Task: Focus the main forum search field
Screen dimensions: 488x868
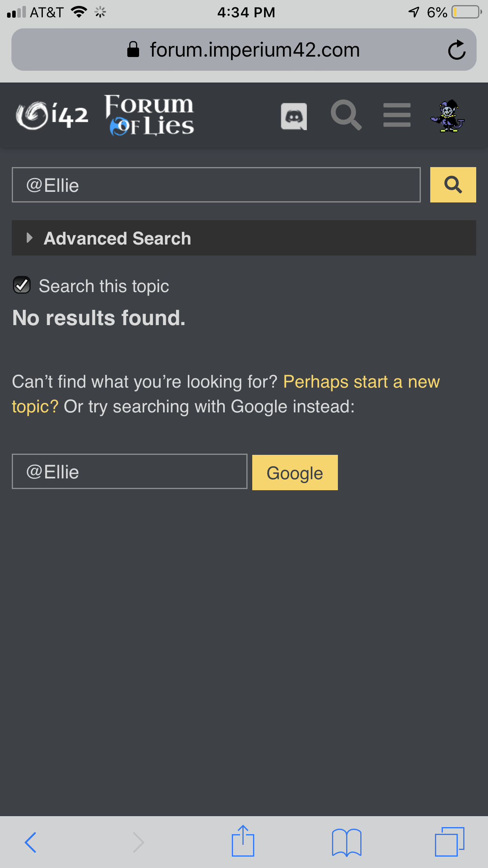Action: tap(216, 185)
